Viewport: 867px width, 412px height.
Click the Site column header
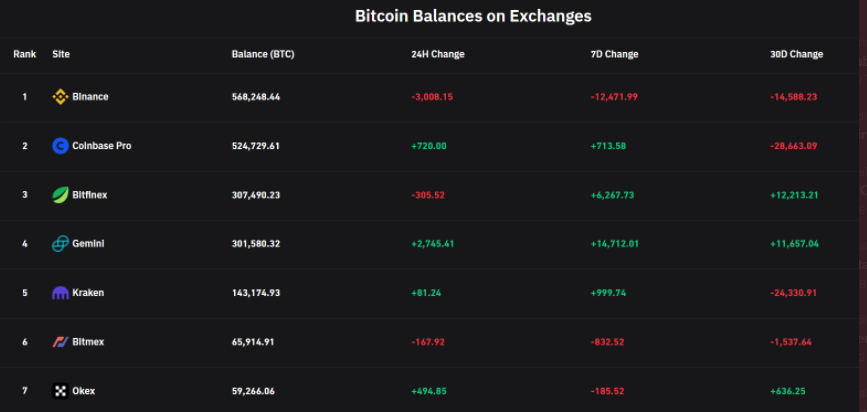pyautogui.click(x=61, y=54)
